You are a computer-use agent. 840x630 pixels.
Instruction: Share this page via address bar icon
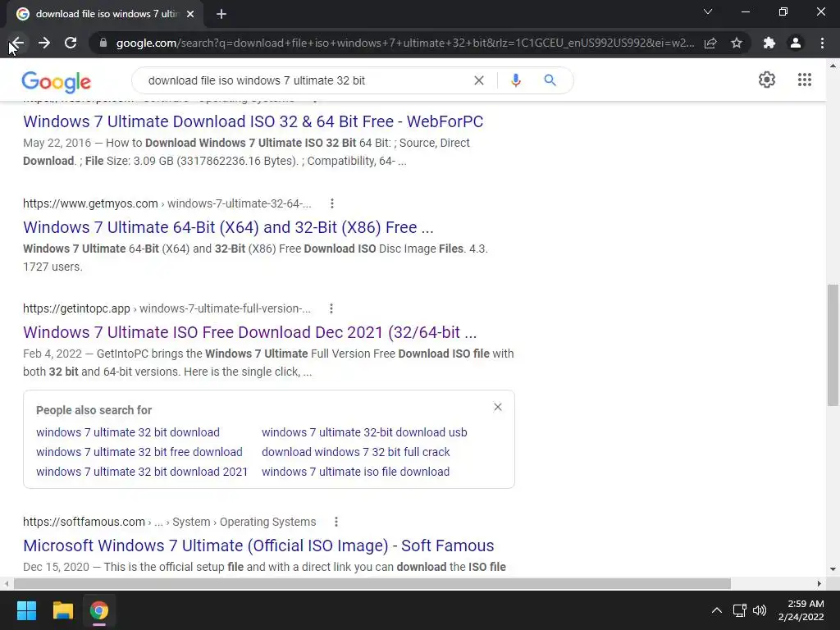click(x=710, y=43)
